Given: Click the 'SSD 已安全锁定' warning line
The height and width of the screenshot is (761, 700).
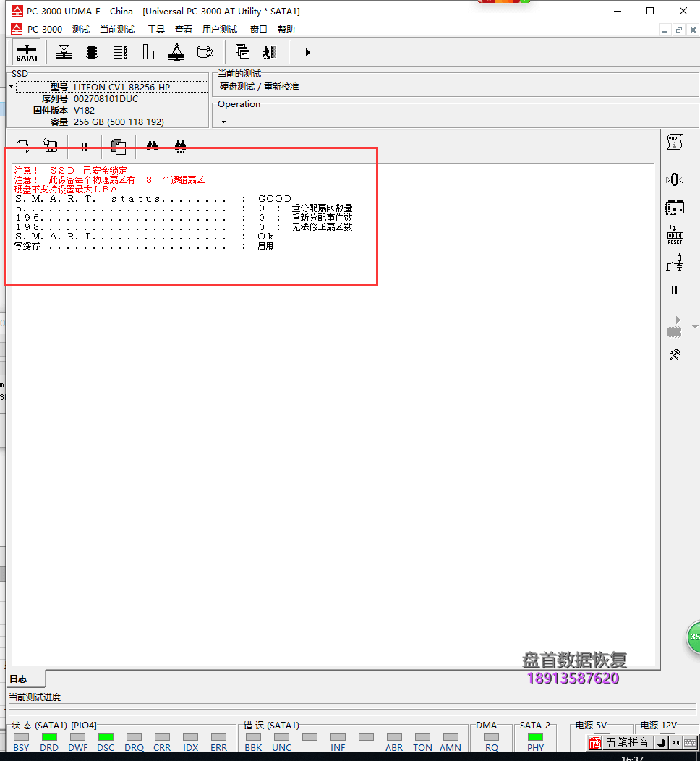Looking at the screenshot, I should 70,170.
